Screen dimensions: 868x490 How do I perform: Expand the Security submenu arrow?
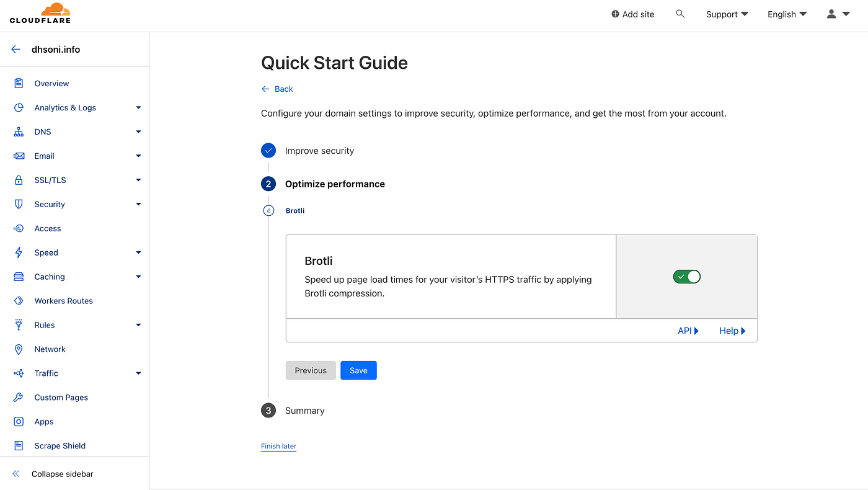pyautogui.click(x=138, y=204)
